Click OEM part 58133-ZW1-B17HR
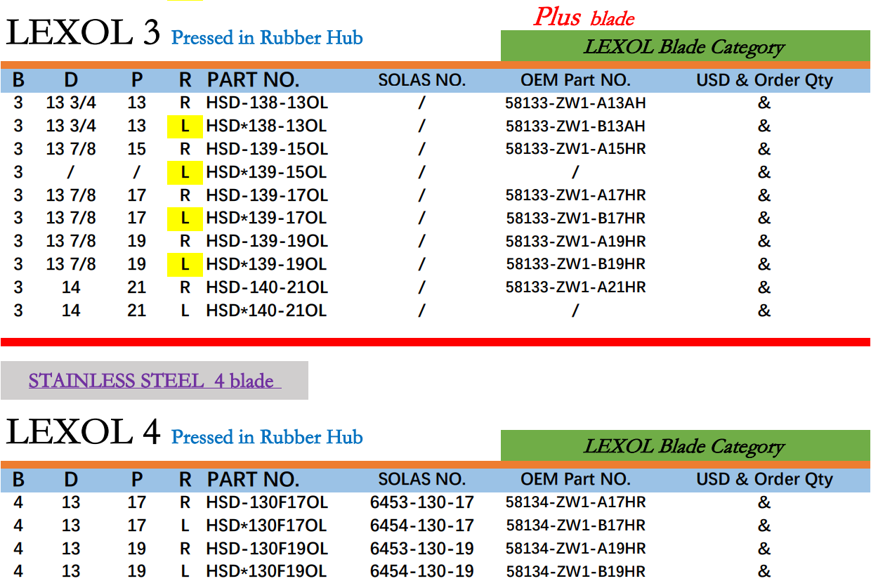The height and width of the screenshot is (588, 871). (x=575, y=218)
